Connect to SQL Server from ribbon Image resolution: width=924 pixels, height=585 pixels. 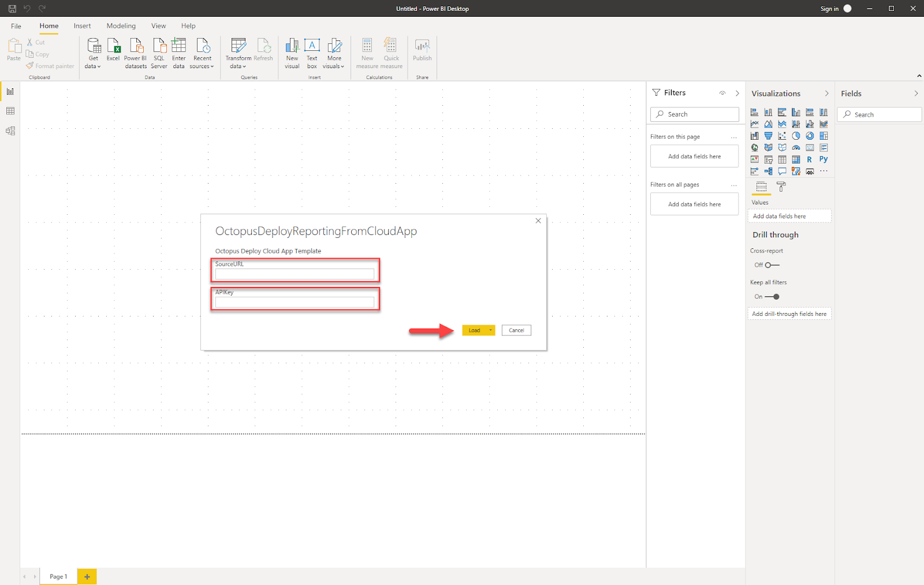(159, 54)
